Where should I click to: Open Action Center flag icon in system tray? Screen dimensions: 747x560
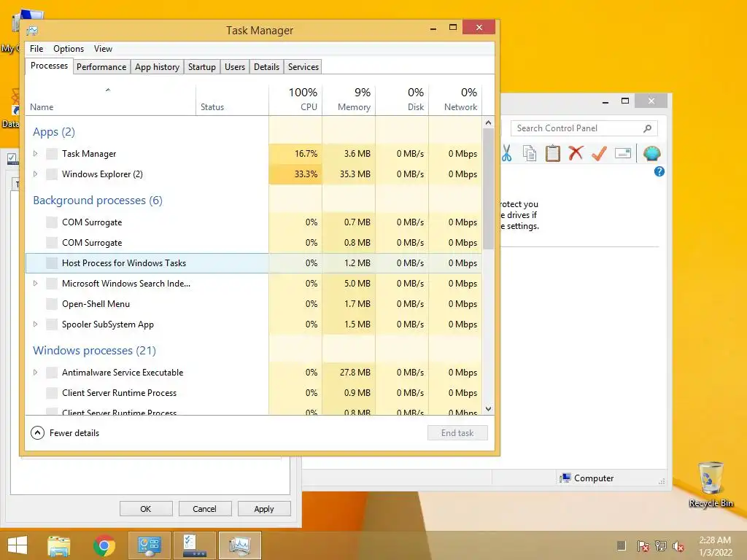[x=643, y=545]
